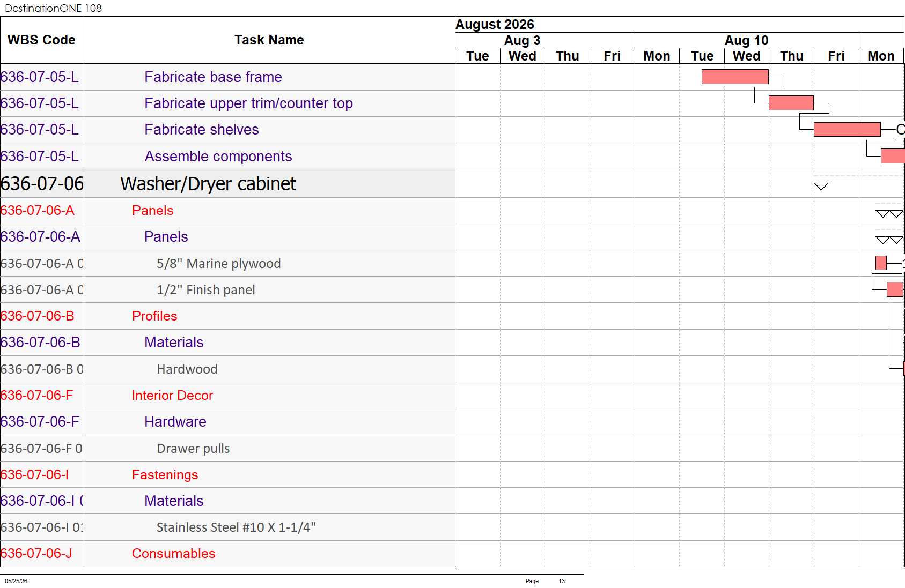Select WBS code 636-07-06-B Hardwood cell
Screen dimensions: 905x588
coord(42,369)
